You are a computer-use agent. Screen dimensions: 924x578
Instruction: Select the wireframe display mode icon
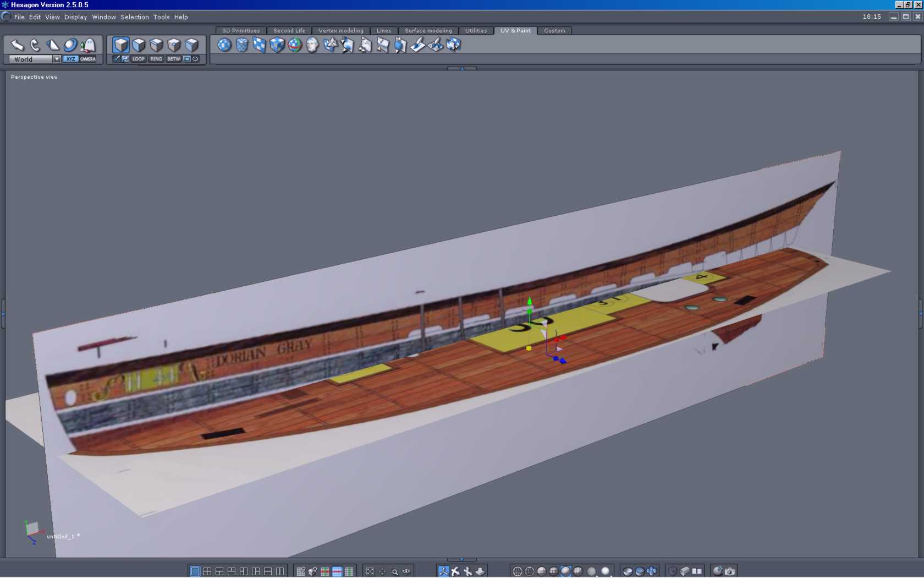pos(518,571)
